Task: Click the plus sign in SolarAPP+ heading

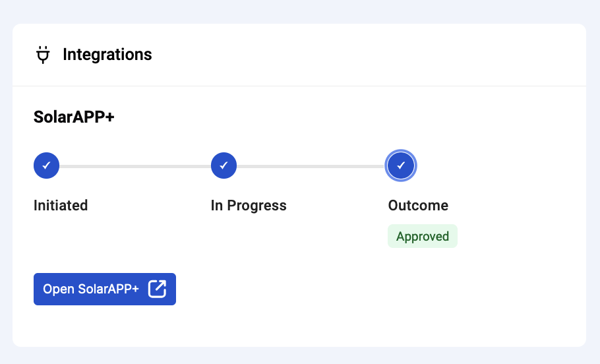Action: [x=109, y=117]
